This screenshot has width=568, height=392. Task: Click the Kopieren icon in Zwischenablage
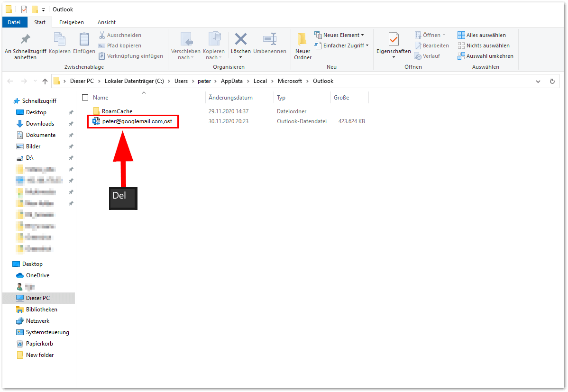pyautogui.click(x=60, y=40)
